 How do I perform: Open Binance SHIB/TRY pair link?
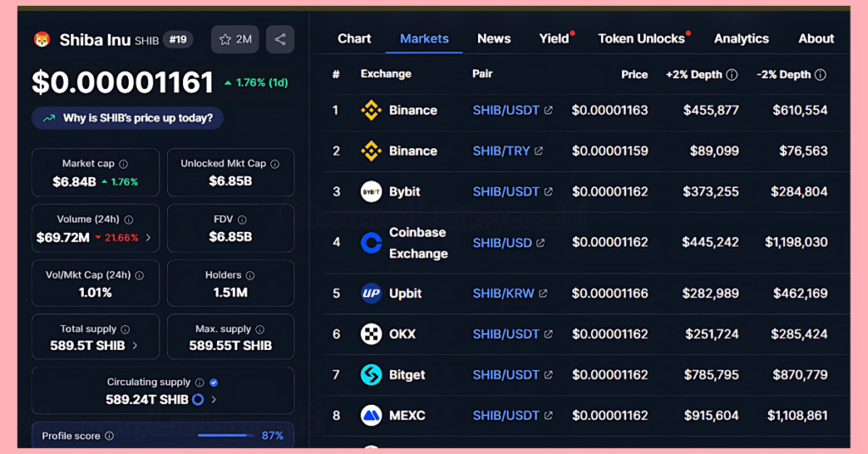(501, 151)
